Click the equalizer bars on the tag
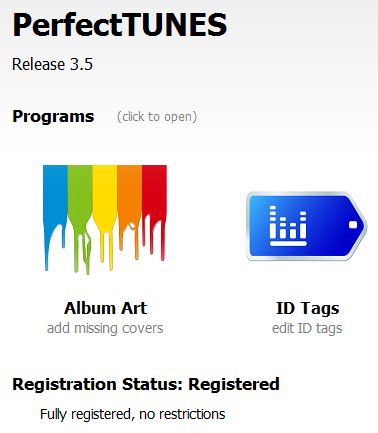This screenshot has height=433, width=378. tap(288, 226)
